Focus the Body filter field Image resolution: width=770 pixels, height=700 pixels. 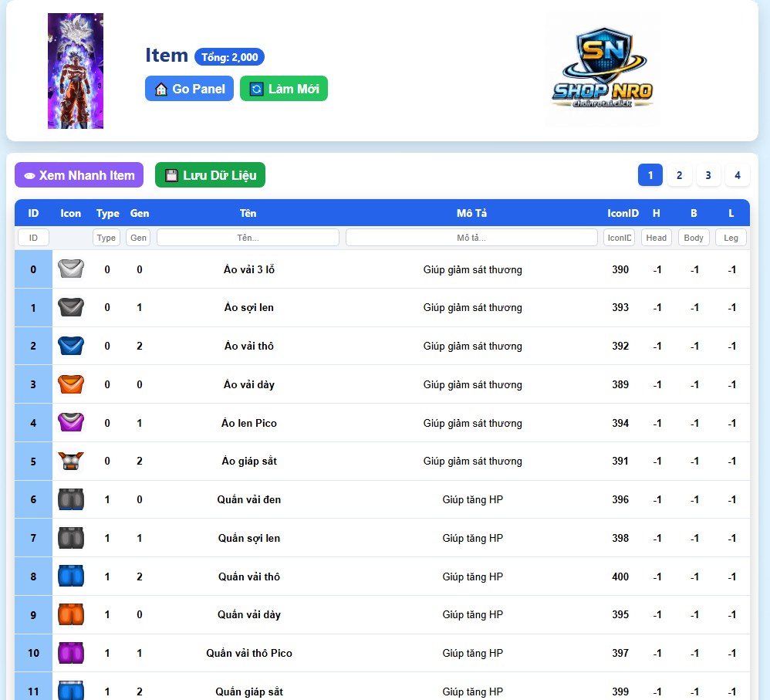pyautogui.click(x=694, y=237)
